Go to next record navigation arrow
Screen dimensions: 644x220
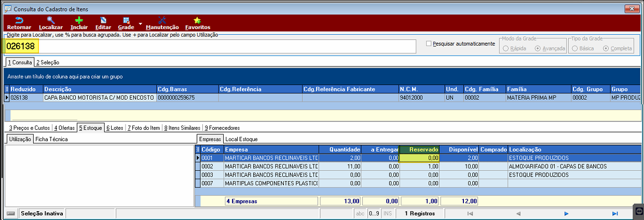(x=566, y=213)
